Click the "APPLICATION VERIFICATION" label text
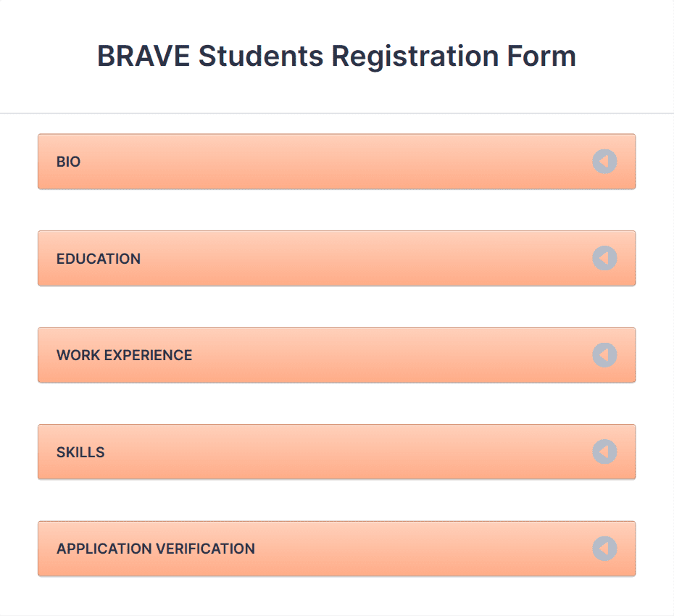This screenshot has height=616, width=674. coord(156,549)
